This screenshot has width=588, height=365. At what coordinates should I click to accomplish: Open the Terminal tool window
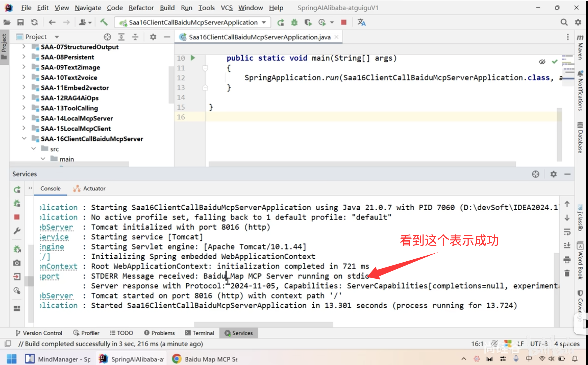point(199,333)
